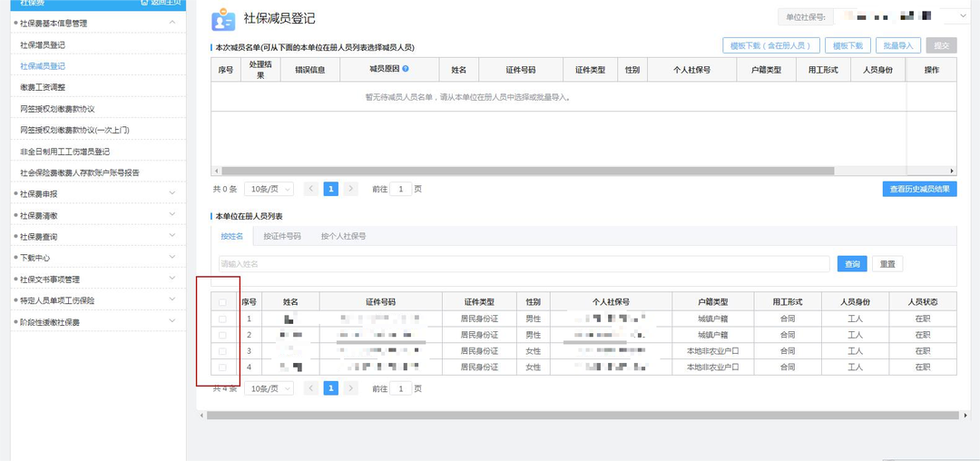Click 个人社保号 header in 在册人员 table
The width and height of the screenshot is (980, 461).
click(x=611, y=301)
